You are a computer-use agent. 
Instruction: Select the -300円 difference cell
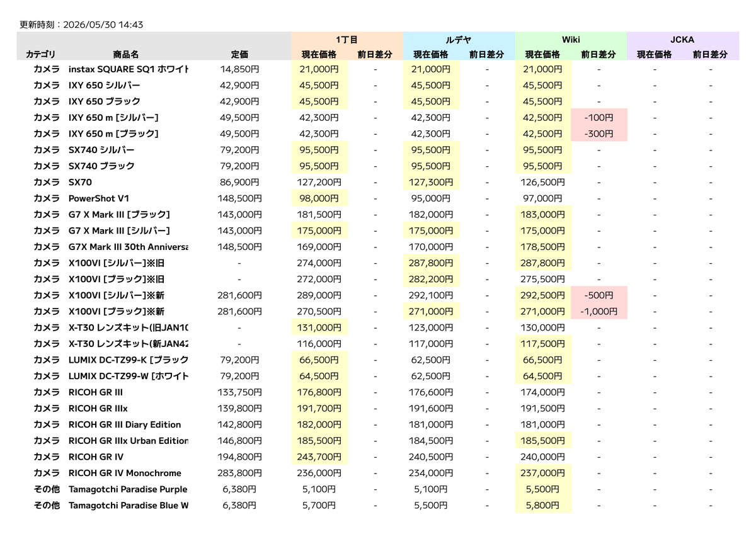tap(598, 133)
